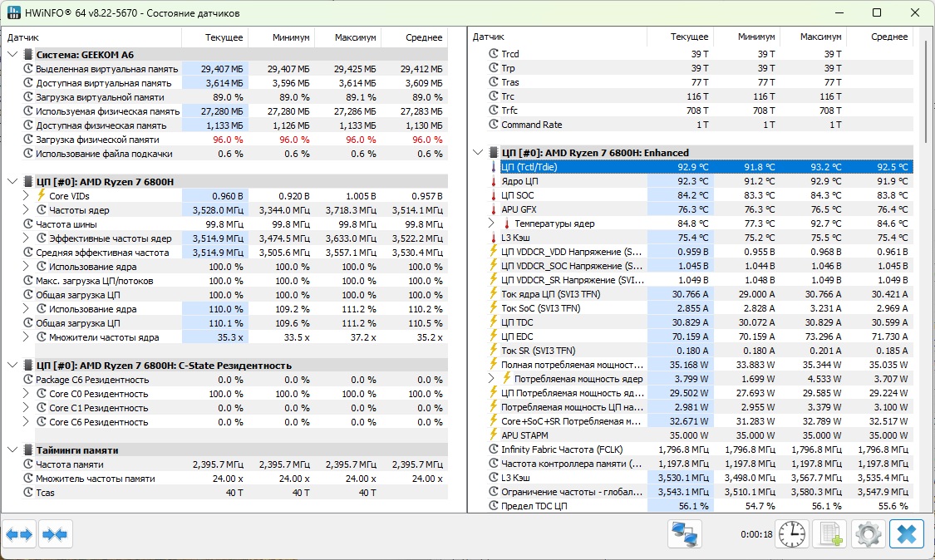The height and width of the screenshot is (560, 935).
Task: Click the collapse columns arrows button
Action: pyautogui.click(x=57, y=534)
